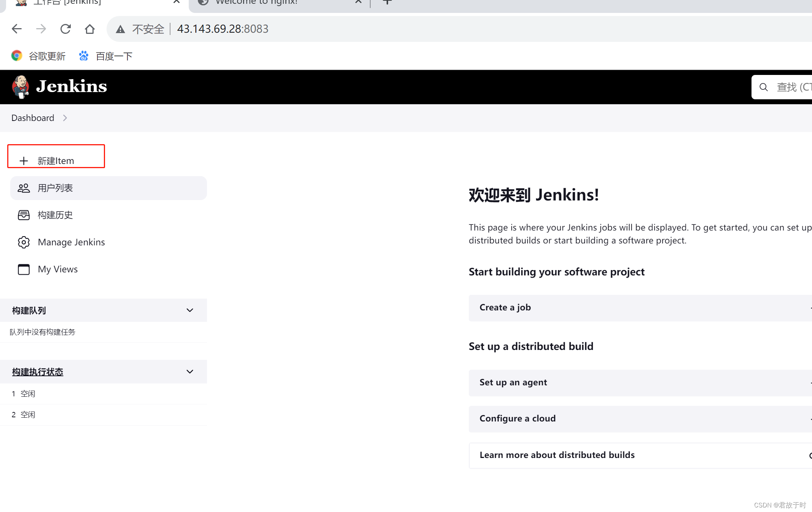This screenshot has height=512, width=812.
Task: Click Create a job
Action: coord(640,308)
